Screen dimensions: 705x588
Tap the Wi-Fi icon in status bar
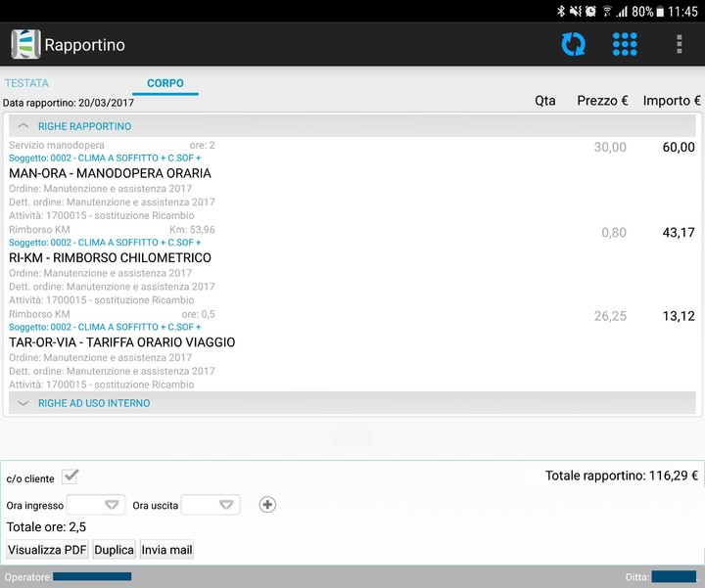[x=607, y=12]
